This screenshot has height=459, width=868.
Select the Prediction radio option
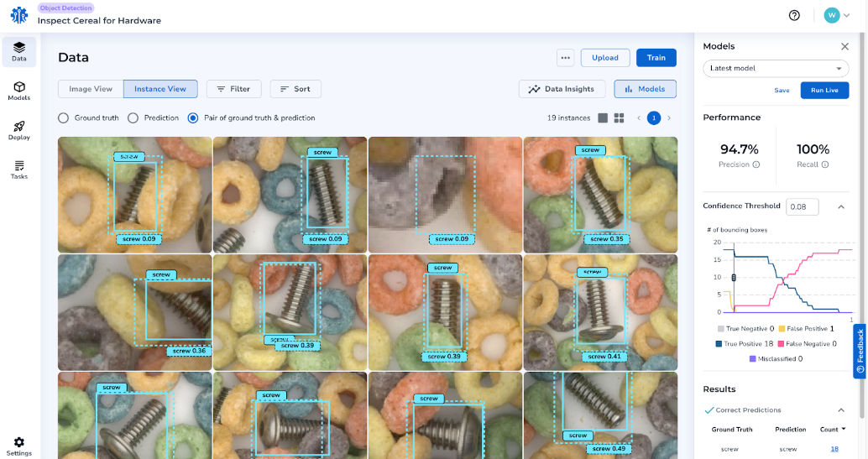point(133,118)
